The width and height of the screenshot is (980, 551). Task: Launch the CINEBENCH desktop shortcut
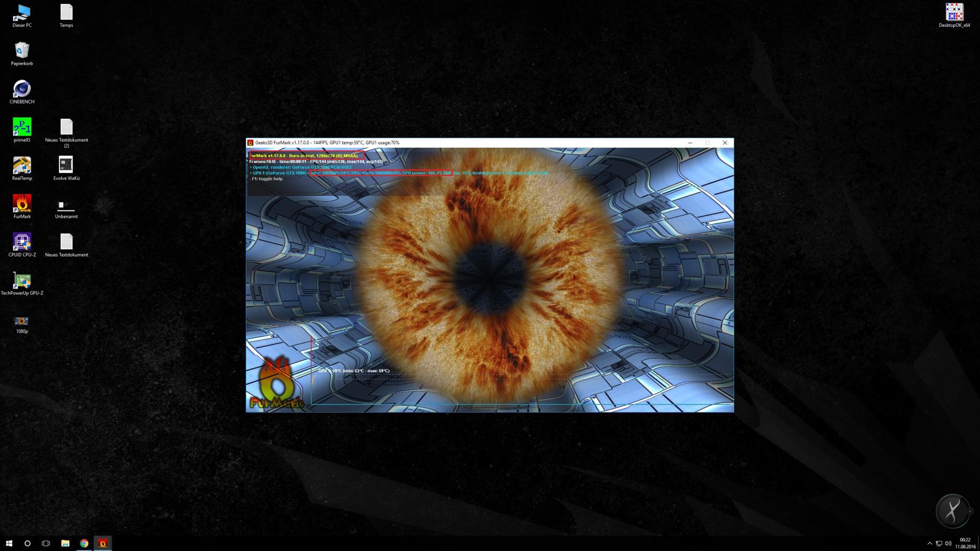click(22, 92)
